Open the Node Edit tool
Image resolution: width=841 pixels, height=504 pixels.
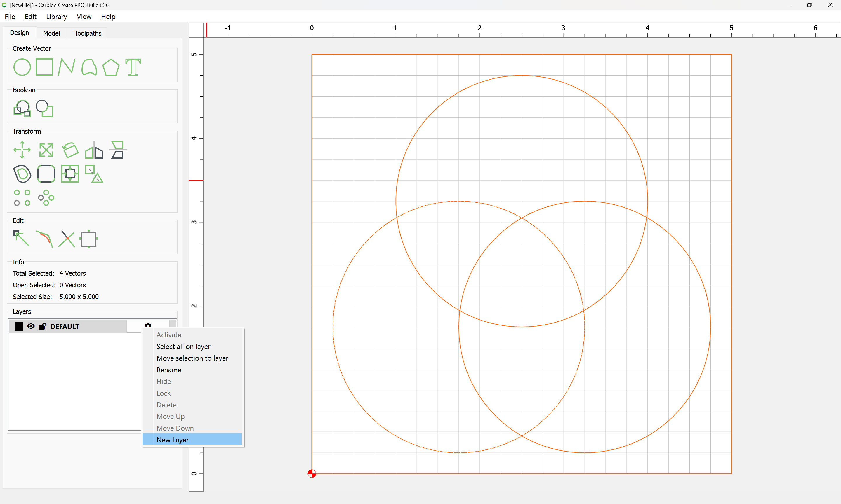pyautogui.click(x=21, y=239)
